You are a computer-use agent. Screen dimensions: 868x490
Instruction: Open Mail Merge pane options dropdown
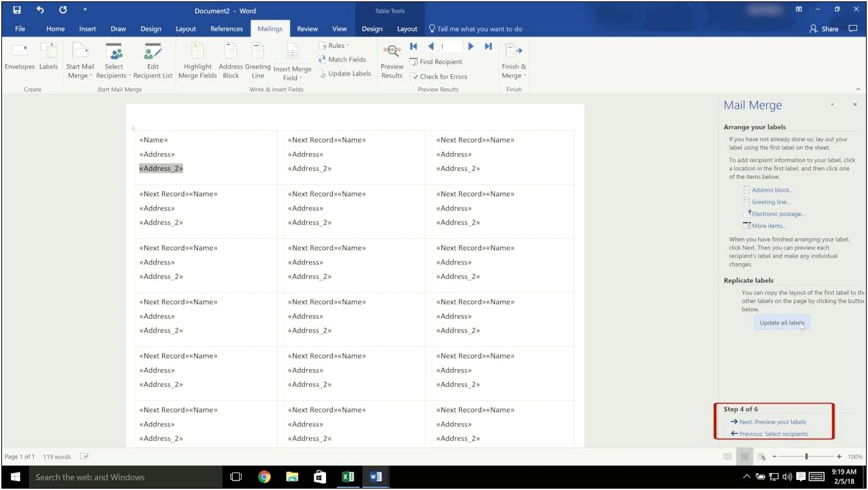[832, 105]
